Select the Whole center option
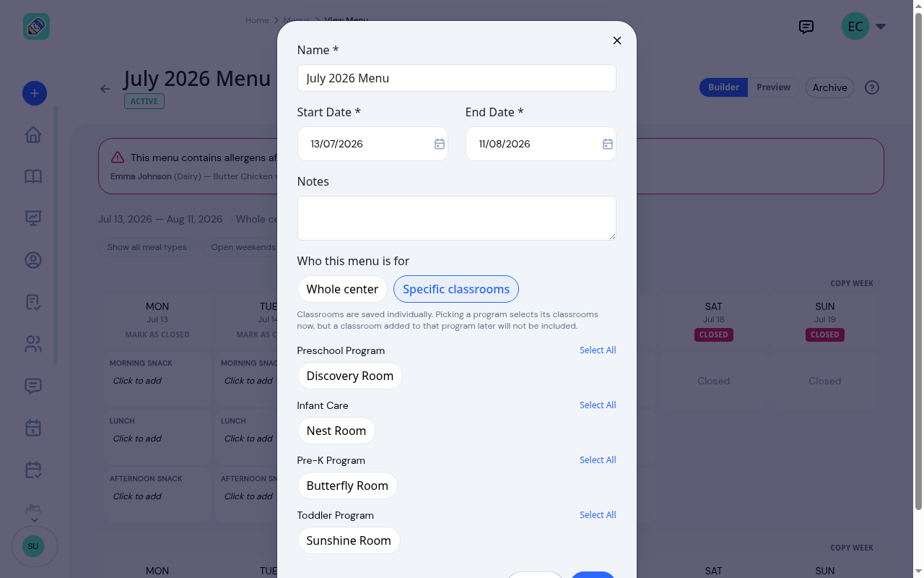Viewport: 924px width, 578px height. (342, 289)
